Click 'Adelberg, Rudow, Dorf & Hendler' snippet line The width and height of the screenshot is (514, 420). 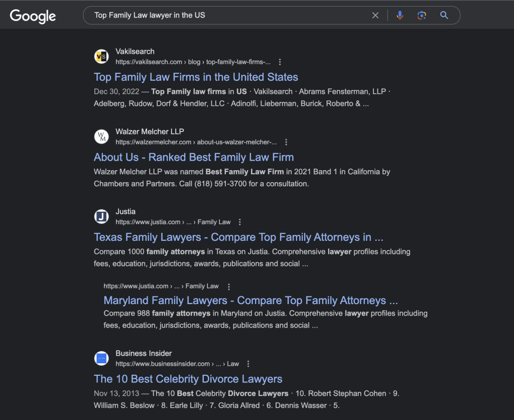pyautogui.click(x=231, y=103)
